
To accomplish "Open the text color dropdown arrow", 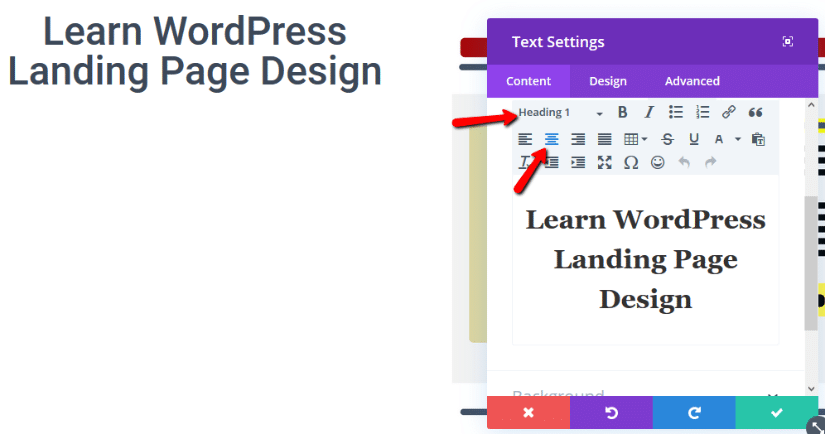I will [738, 139].
